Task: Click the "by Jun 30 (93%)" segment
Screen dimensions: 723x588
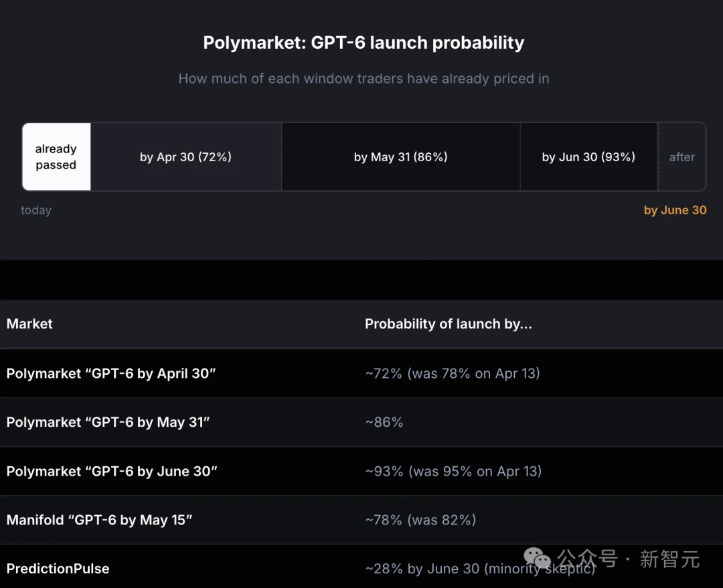Action: [x=588, y=157]
